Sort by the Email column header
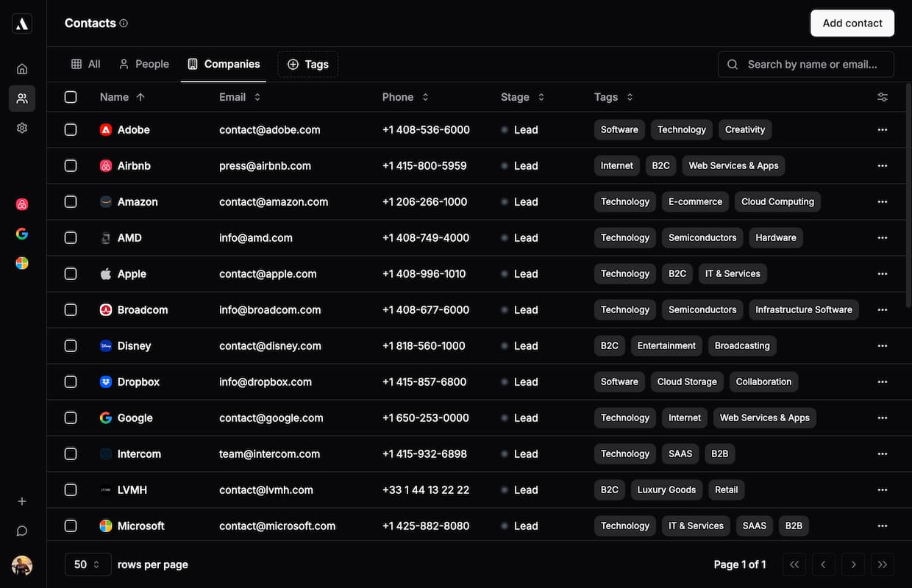912x588 pixels. (240, 97)
